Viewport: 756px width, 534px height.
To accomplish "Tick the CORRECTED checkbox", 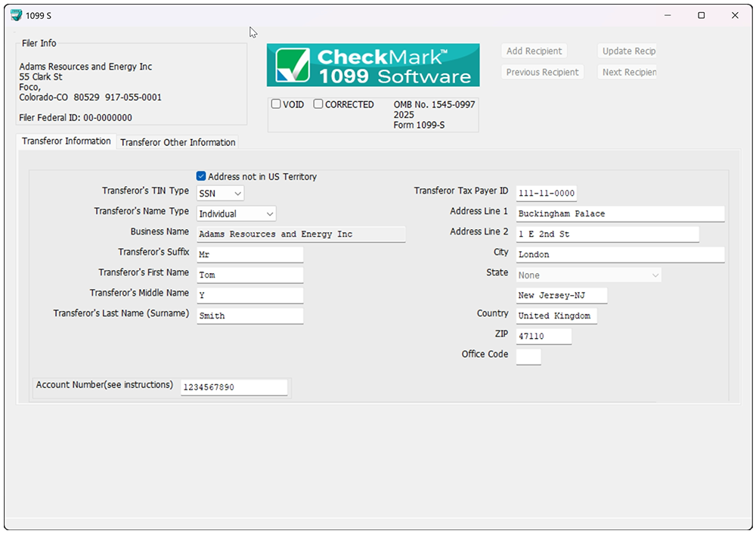I will [318, 104].
